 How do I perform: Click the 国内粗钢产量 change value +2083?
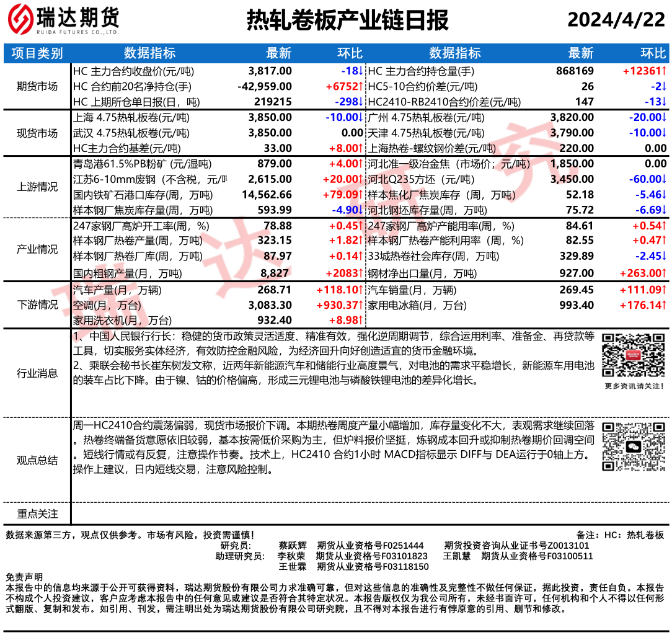(344, 273)
